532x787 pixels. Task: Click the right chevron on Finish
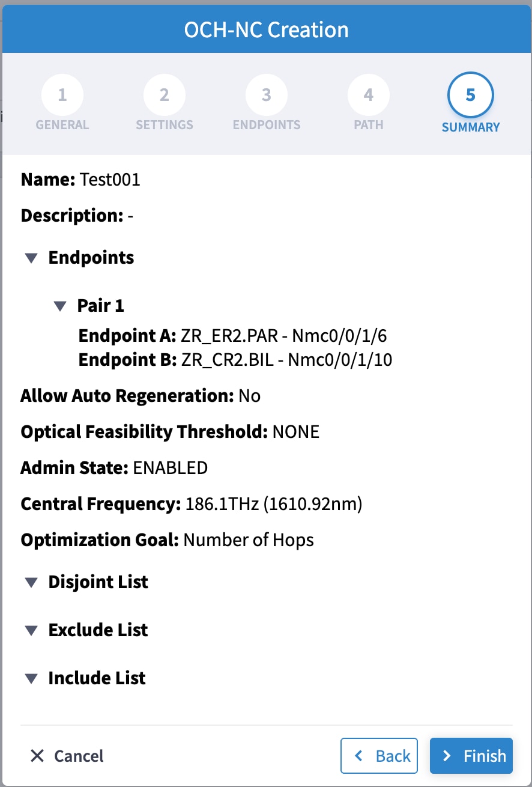coord(447,756)
